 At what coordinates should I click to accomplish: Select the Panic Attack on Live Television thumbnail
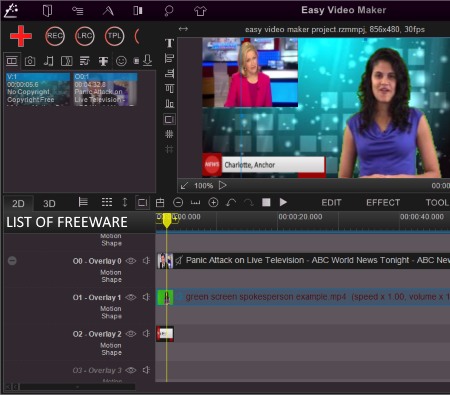pos(105,89)
